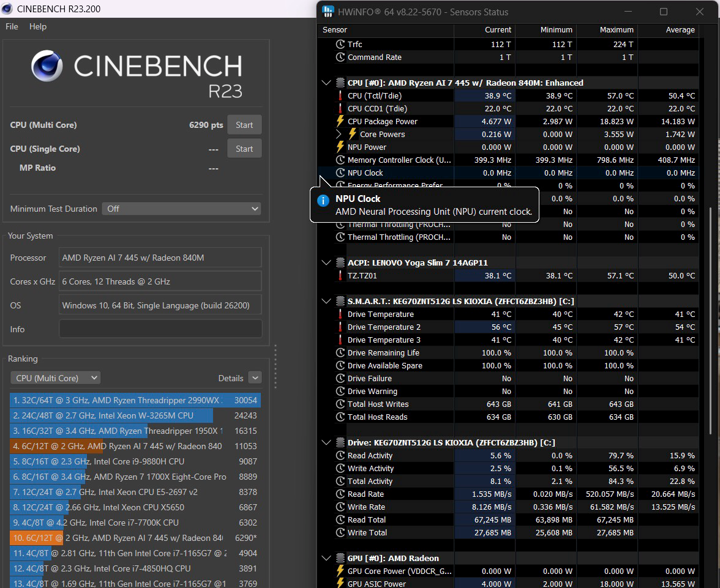Select the Intel Xeon W-3265M ranking entry
The width and height of the screenshot is (720, 588).
135,415
